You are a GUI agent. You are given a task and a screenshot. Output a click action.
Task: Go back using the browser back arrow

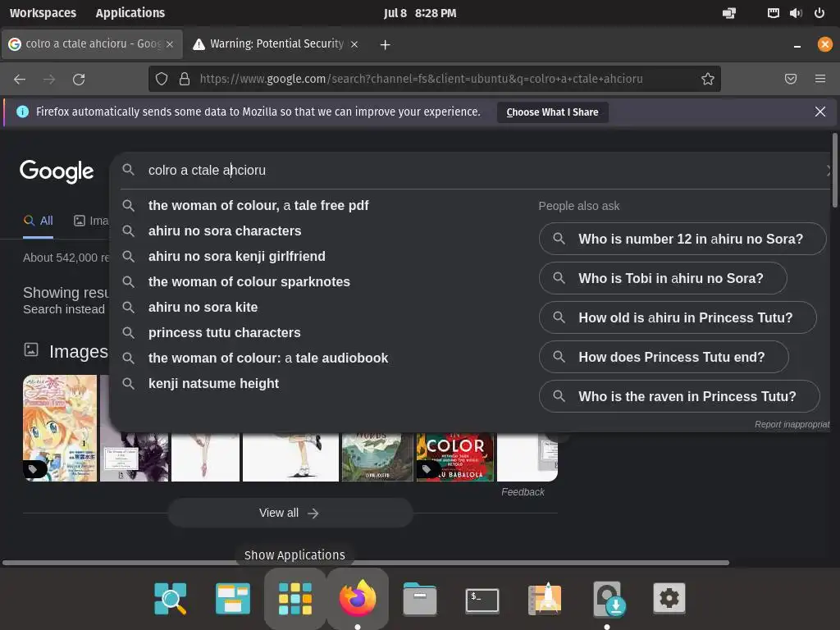[x=20, y=80]
